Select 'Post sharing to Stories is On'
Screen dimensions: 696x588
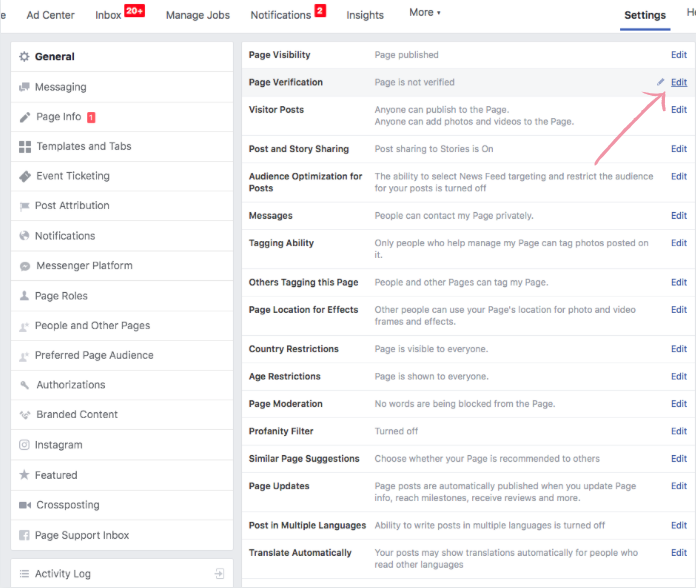pyautogui.click(x=434, y=149)
